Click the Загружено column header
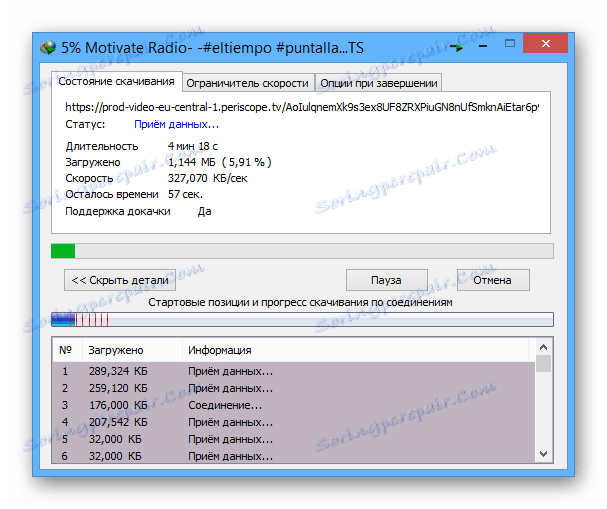 (132, 350)
